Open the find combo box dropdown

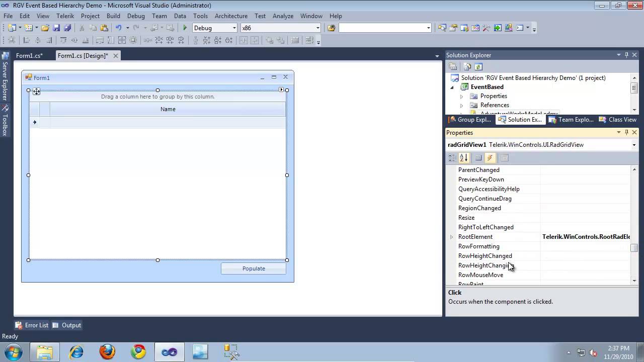pyautogui.click(x=428, y=28)
